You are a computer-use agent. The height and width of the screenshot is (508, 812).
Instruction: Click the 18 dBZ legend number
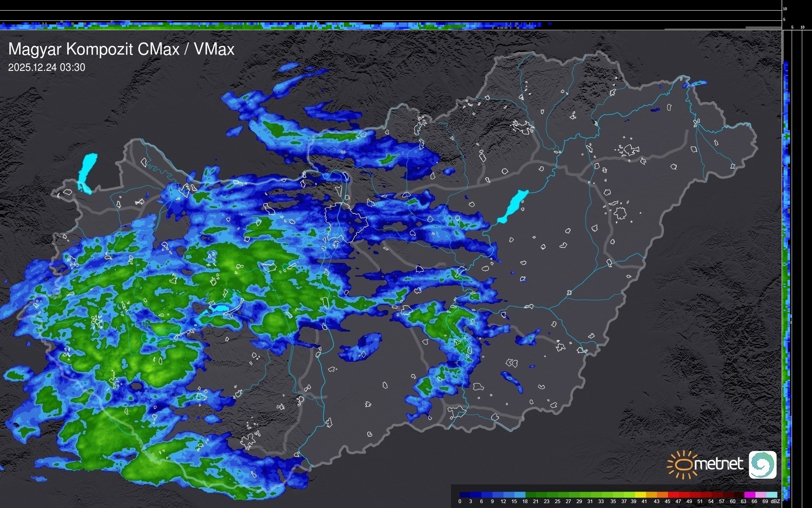coord(525,501)
